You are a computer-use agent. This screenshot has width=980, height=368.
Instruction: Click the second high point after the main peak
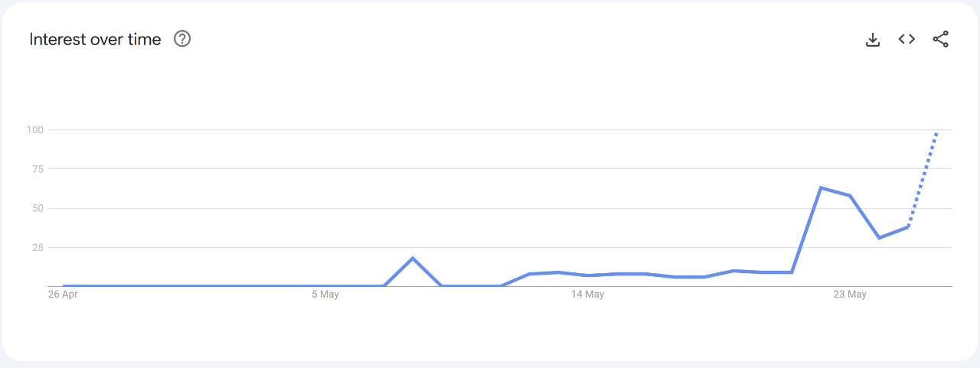tap(850, 196)
